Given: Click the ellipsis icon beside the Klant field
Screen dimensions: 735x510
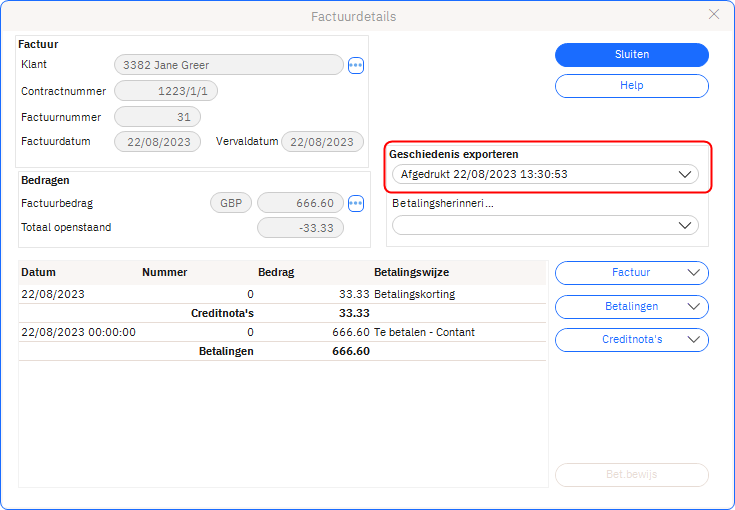Looking at the screenshot, I should pos(356,65).
